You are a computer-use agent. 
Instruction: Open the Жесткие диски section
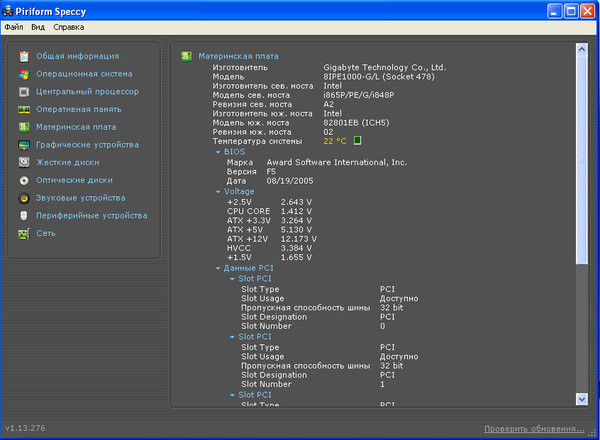(x=67, y=163)
